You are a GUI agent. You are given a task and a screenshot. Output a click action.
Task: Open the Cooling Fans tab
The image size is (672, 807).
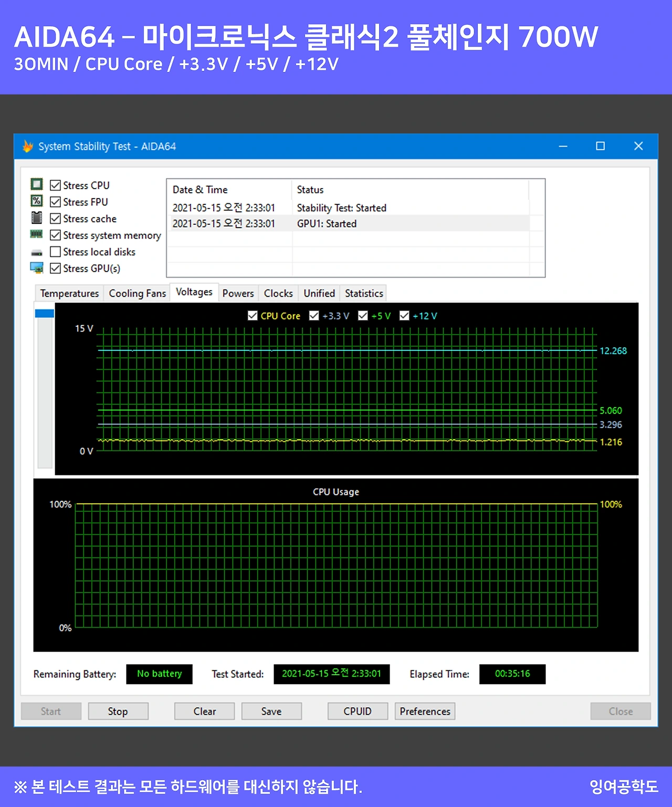tap(137, 293)
